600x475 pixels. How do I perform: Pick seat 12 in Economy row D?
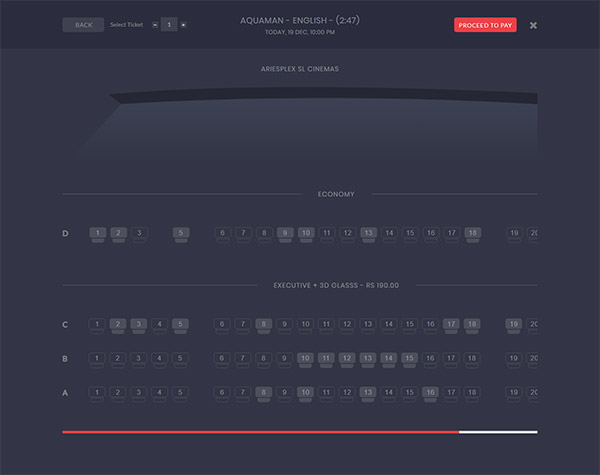pyautogui.click(x=347, y=234)
